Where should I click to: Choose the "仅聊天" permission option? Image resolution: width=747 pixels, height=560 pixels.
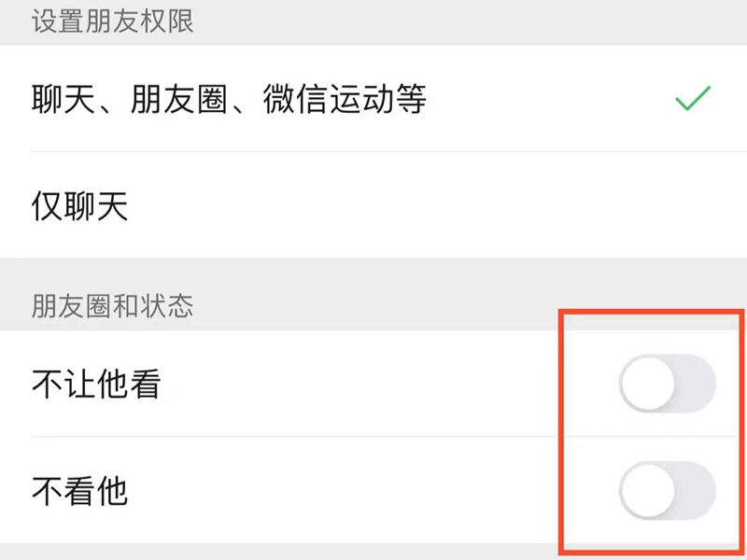[x=373, y=206]
